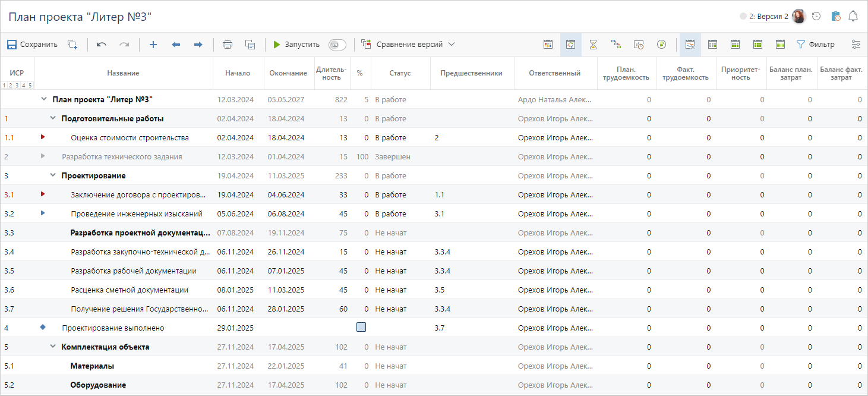Click the Фильтр button
Viewport: 868px width, 396px height.
coord(815,45)
